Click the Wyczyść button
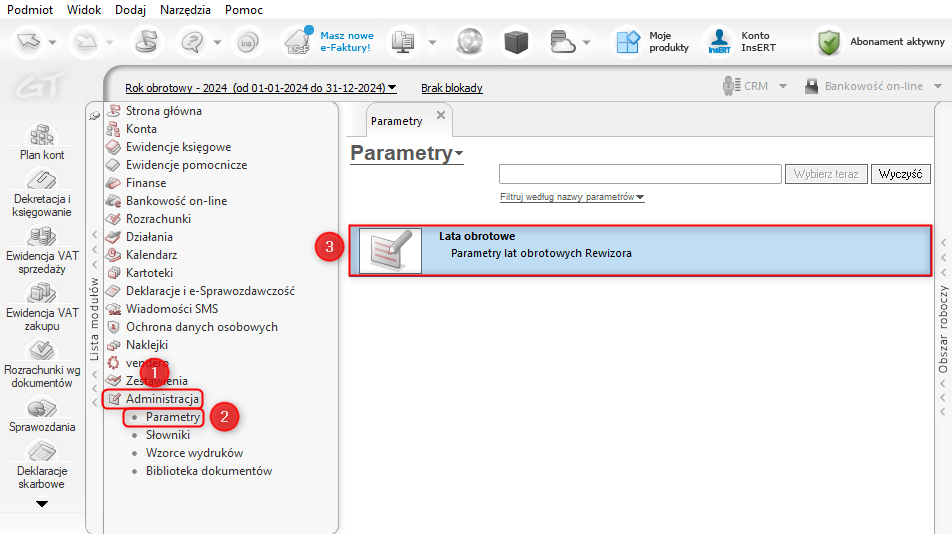 (x=900, y=174)
